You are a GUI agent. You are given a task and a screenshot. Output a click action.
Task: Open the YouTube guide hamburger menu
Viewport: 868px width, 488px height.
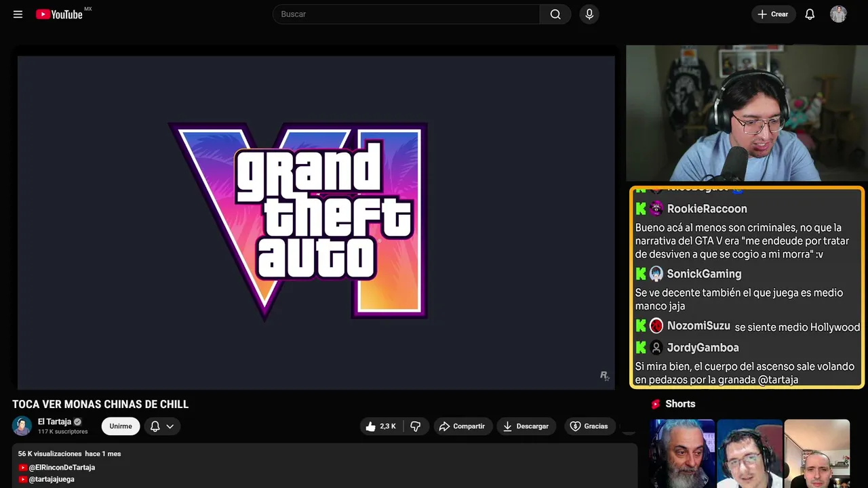18,14
